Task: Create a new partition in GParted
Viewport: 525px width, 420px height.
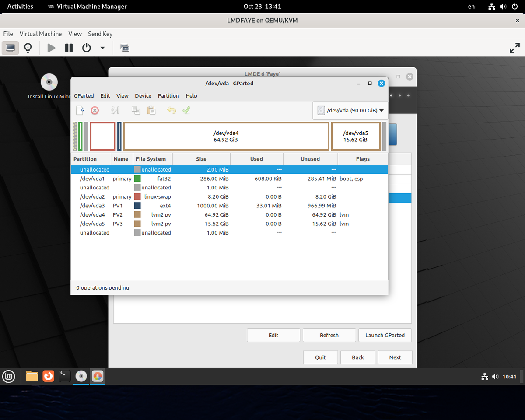Action: click(80, 110)
